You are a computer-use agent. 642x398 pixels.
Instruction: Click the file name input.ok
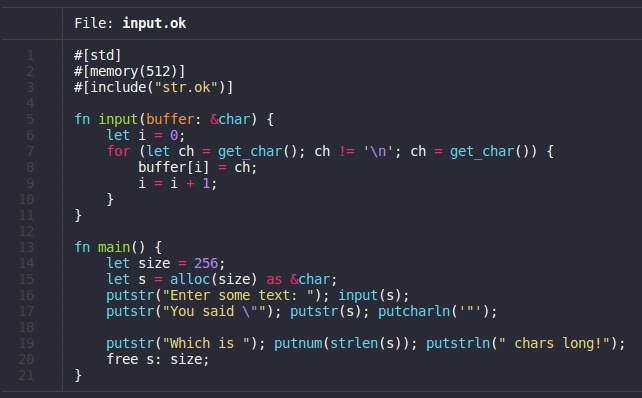point(154,23)
